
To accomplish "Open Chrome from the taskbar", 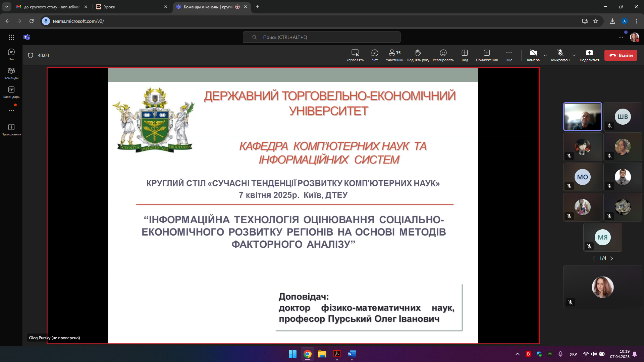I will [308, 354].
